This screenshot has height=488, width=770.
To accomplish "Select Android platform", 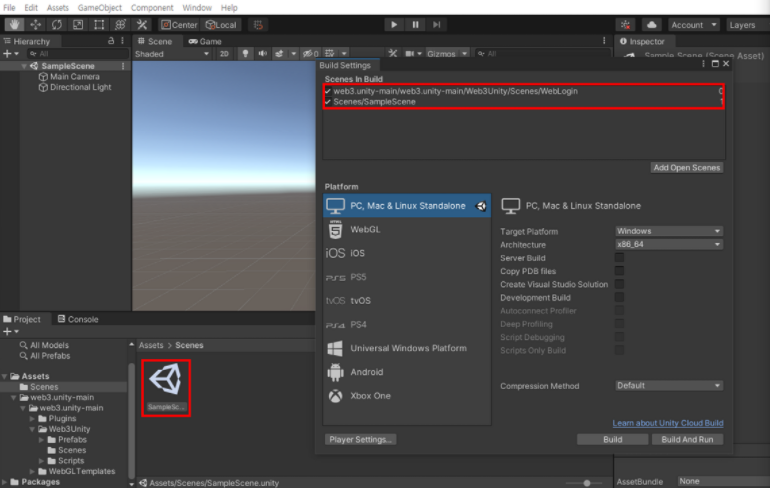I will pos(407,372).
